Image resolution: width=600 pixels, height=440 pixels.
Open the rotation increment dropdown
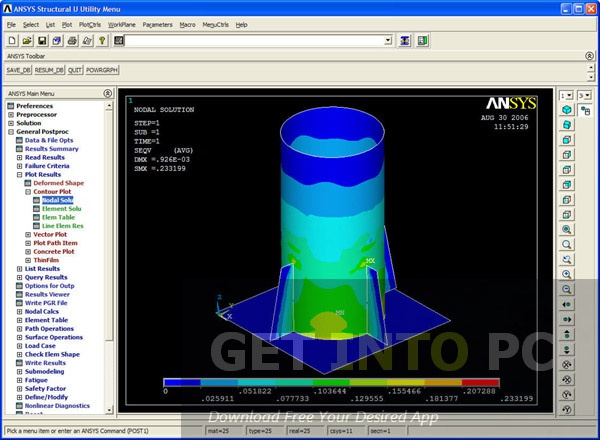(585, 95)
